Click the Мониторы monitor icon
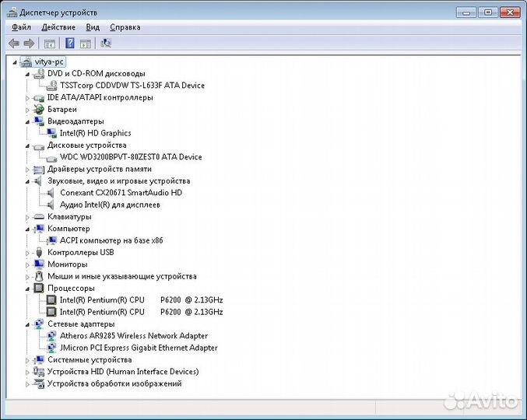Screen dimensions: 527x420 (39, 264)
